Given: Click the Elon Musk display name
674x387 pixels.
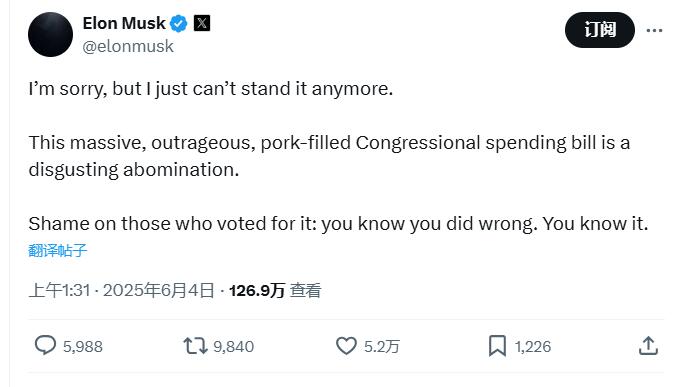Looking at the screenshot, I should tap(124, 23).
